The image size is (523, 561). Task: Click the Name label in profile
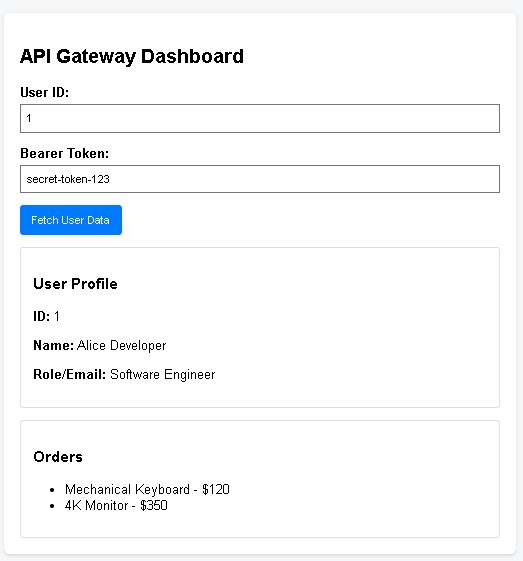click(53, 346)
